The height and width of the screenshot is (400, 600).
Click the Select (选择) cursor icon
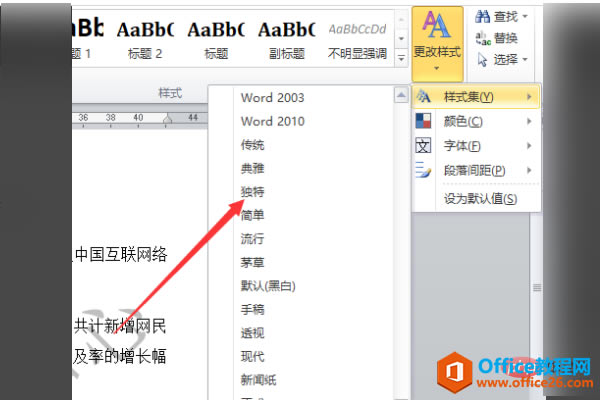pos(483,59)
